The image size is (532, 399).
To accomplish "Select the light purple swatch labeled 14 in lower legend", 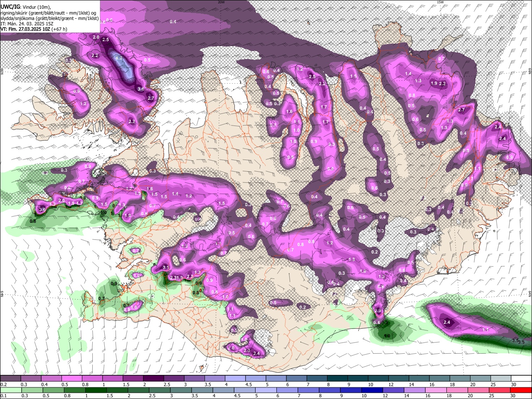I will (414, 390).
